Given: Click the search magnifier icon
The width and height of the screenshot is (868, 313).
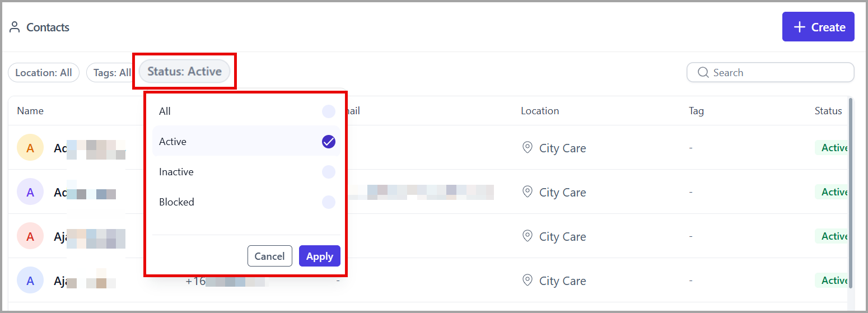Looking at the screenshot, I should pyautogui.click(x=703, y=72).
